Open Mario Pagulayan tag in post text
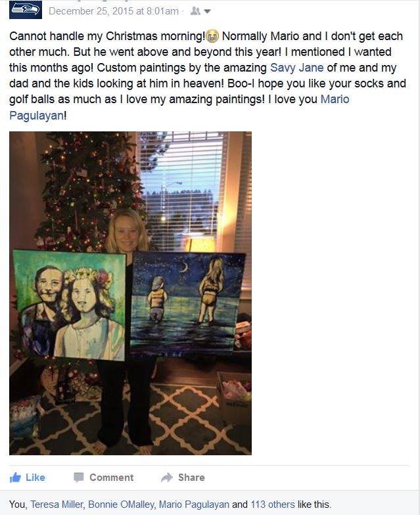This screenshot has width=420, height=515. click(x=179, y=107)
